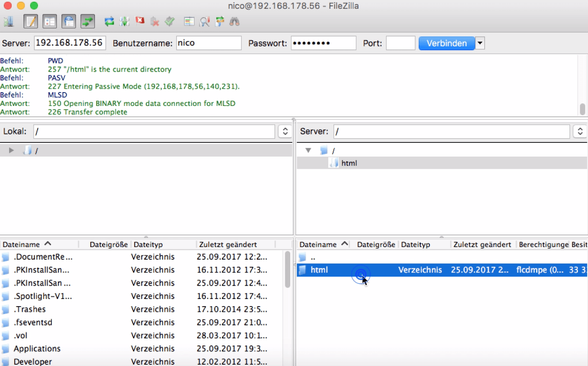Toggle synchronized browsing
The height and width of the screenshot is (366, 588).
coord(219,21)
